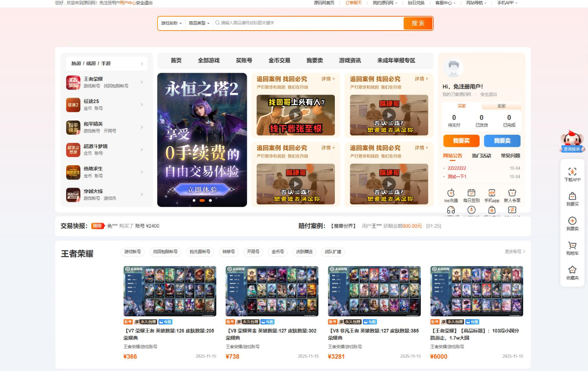
Task: Click the 每日签到 calendar icon
Action: pos(471,193)
